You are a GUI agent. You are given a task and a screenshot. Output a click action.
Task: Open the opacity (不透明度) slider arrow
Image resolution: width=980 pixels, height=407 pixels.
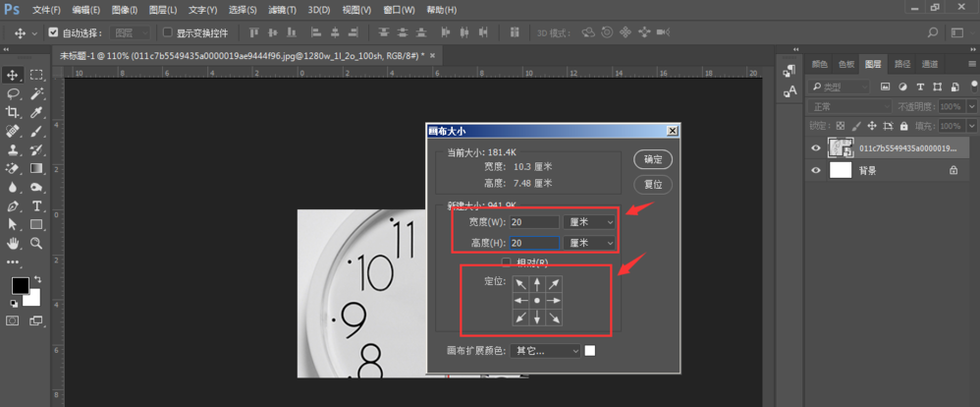coord(972,107)
